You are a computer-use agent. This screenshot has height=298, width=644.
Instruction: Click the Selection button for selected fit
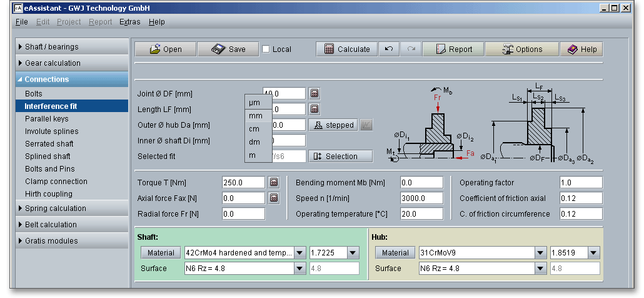(x=341, y=157)
